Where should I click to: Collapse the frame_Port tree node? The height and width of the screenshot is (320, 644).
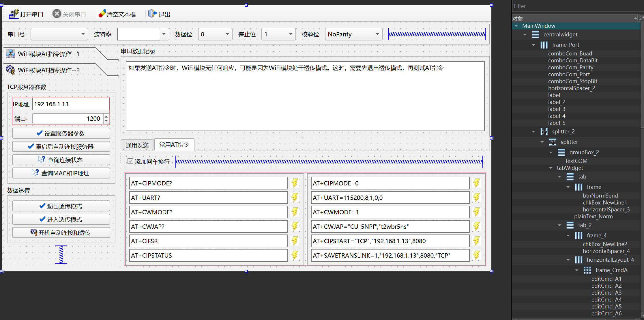click(x=533, y=45)
